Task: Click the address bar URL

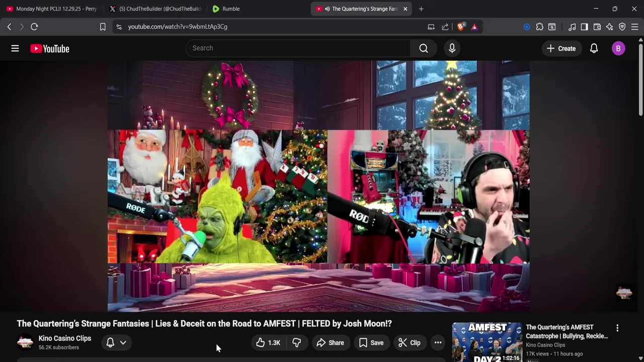Action: pyautogui.click(x=178, y=27)
